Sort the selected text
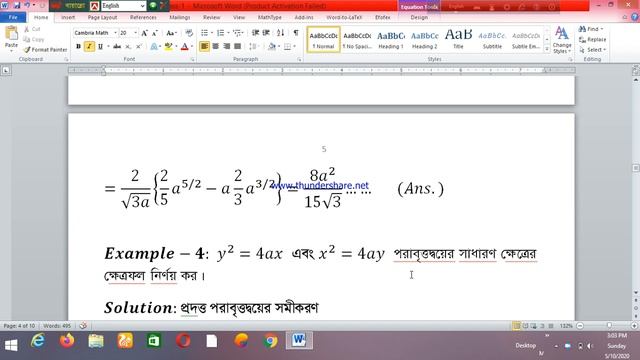 click(280, 33)
